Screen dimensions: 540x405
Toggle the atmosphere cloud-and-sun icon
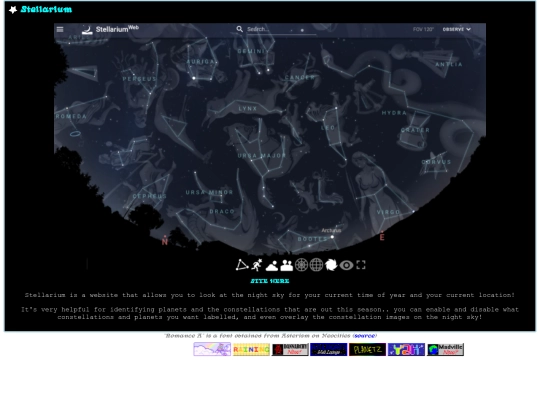click(272, 265)
